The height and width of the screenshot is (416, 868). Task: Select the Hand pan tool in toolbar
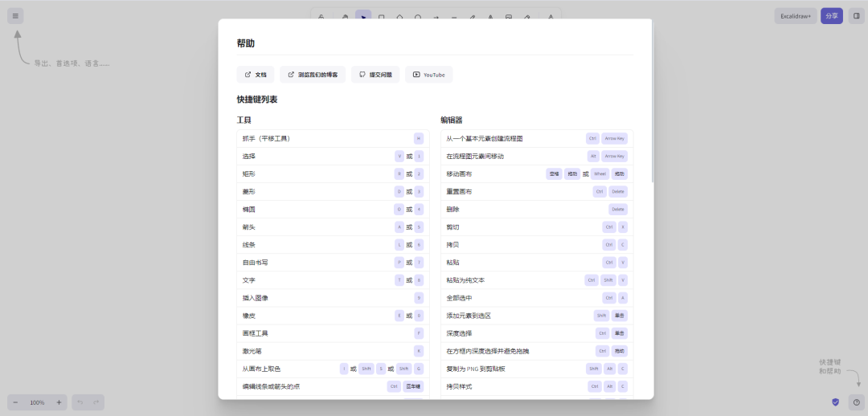(345, 16)
